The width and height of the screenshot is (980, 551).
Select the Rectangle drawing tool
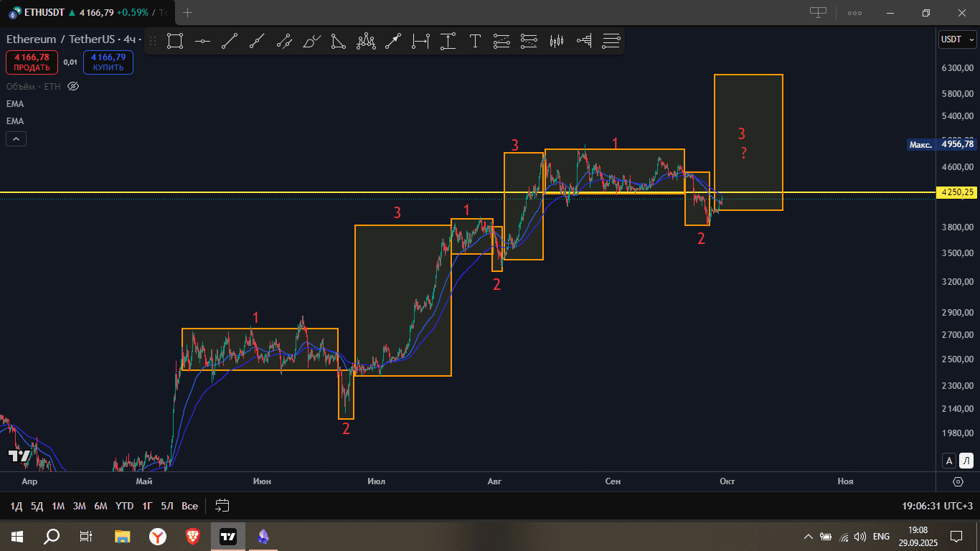pos(175,42)
